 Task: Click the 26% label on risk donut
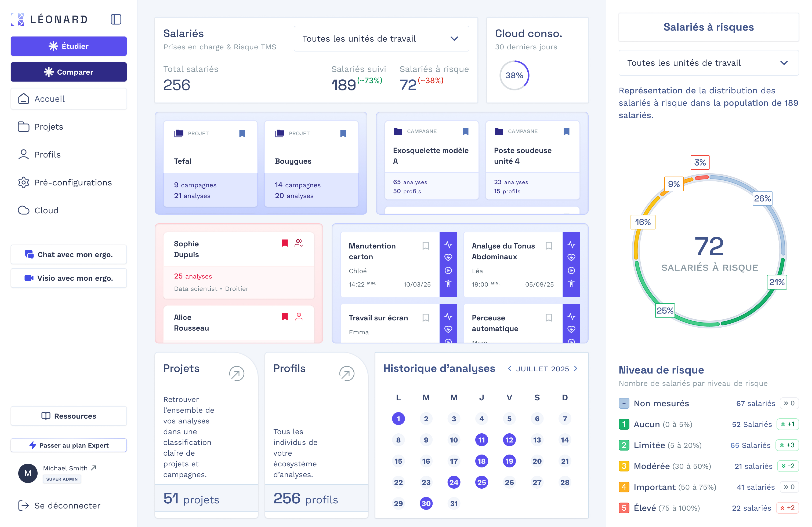pyautogui.click(x=762, y=198)
